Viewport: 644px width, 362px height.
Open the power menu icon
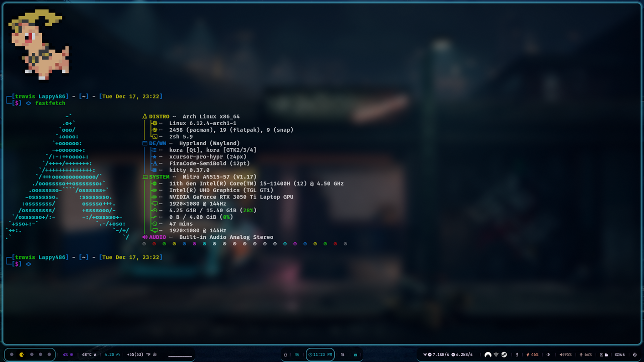click(x=635, y=354)
